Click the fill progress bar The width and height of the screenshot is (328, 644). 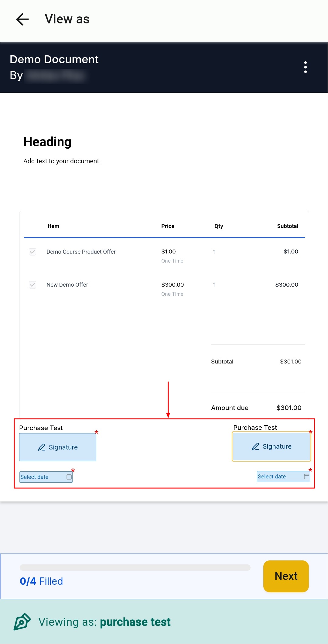(x=135, y=567)
